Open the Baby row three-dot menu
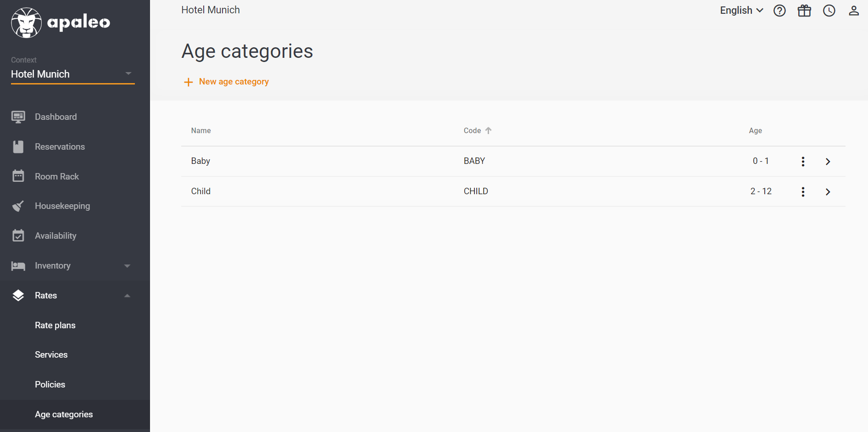The width and height of the screenshot is (868, 432). [x=803, y=162]
